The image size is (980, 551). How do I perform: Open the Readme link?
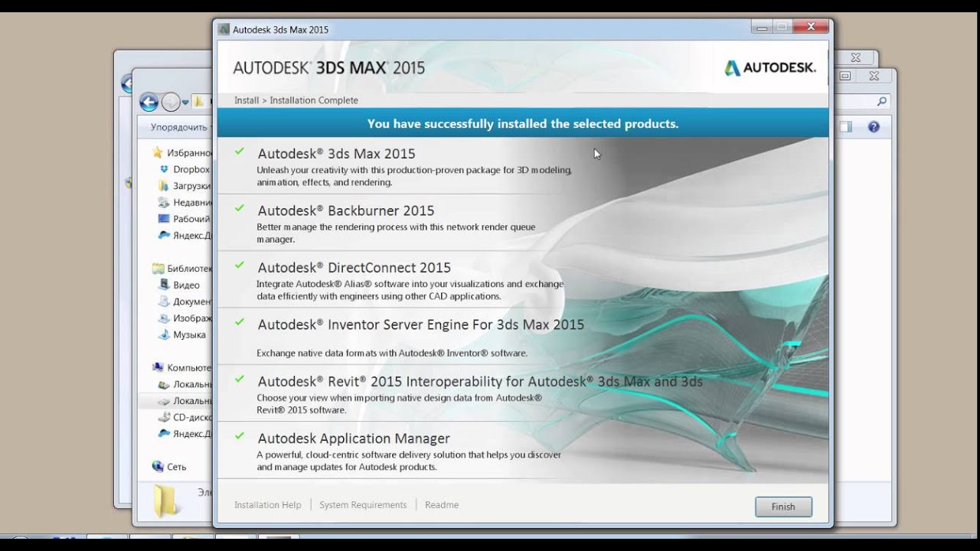pyautogui.click(x=442, y=505)
